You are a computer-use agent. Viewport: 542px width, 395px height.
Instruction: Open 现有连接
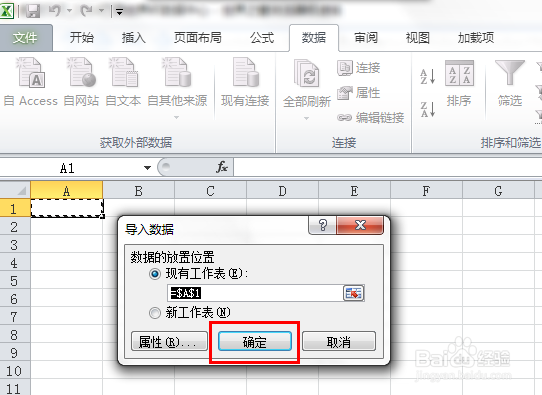tap(245, 82)
